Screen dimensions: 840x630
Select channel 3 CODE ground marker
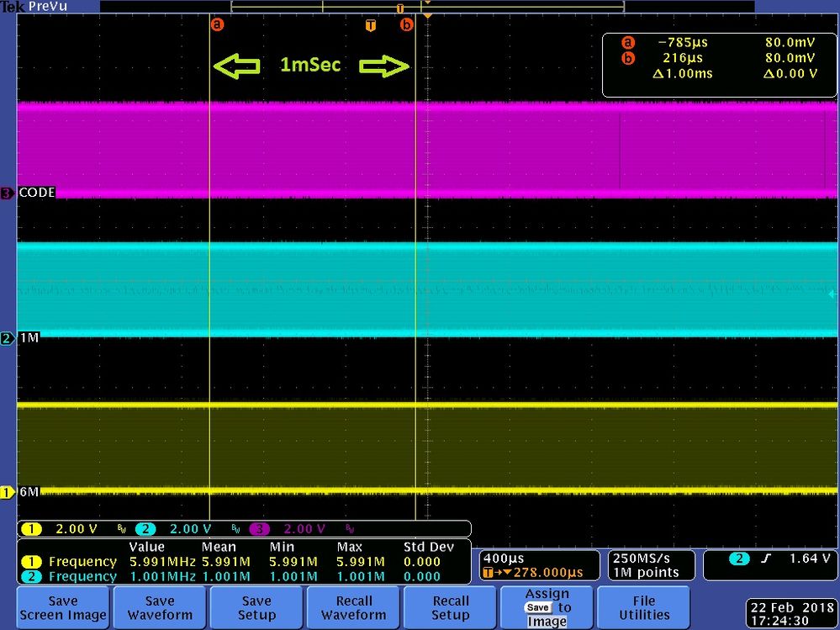(7, 193)
